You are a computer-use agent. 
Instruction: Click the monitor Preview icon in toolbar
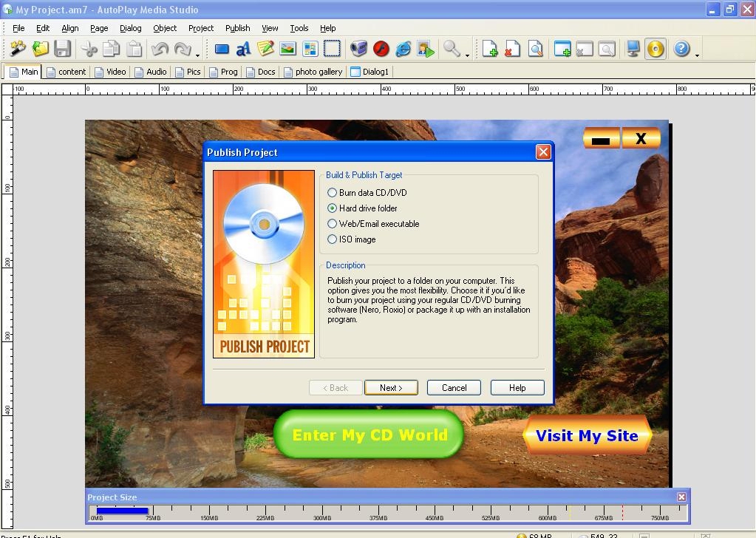point(633,50)
